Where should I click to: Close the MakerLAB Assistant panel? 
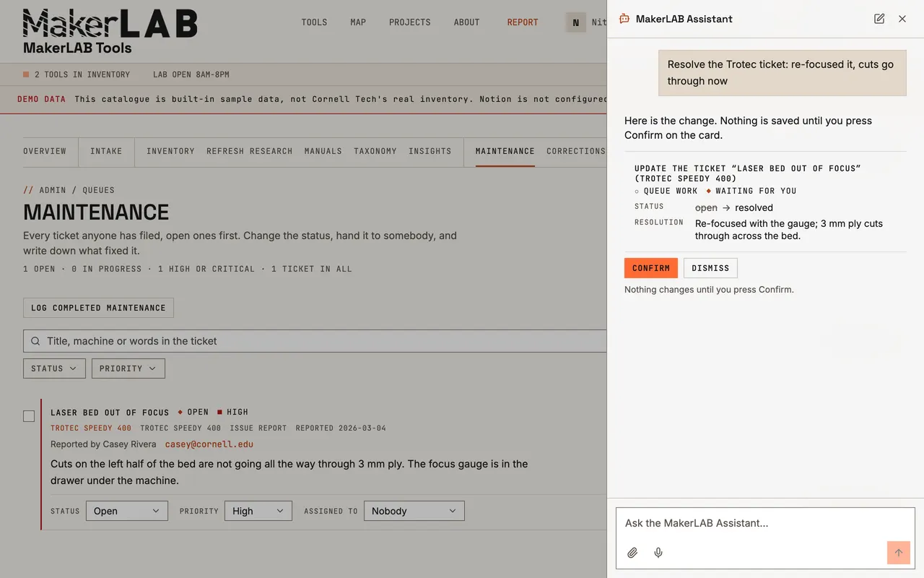(902, 19)
